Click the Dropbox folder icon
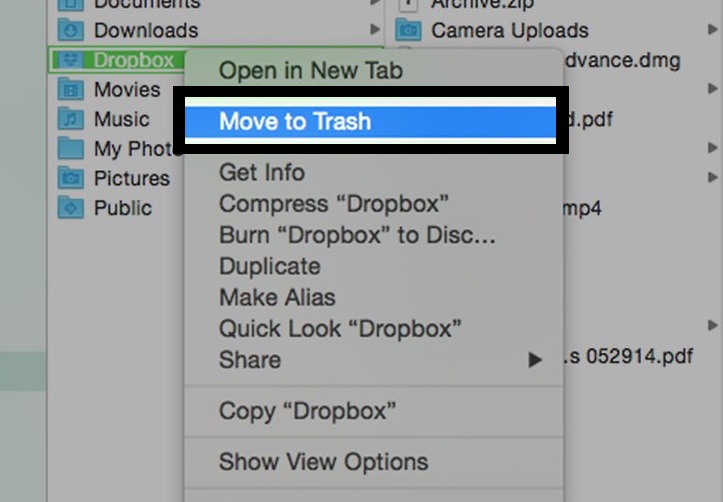 click(71, 60)
